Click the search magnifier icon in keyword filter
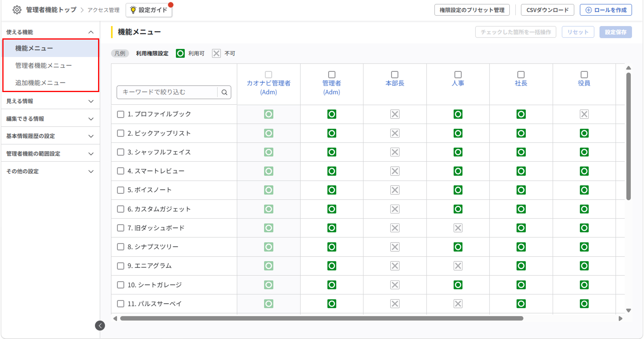Screen dimensions: 644x339 224,92
